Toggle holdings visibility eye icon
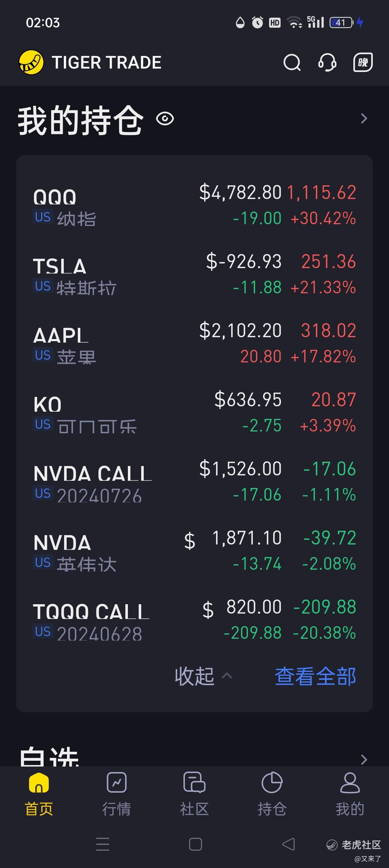The height and width of the screenshot is (868, 389). pos(165,119)
